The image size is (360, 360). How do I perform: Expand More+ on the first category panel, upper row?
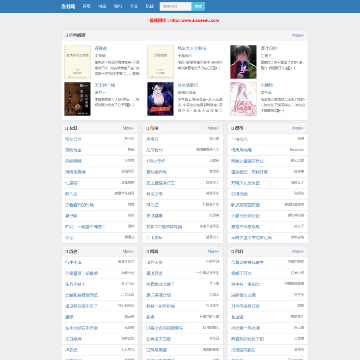[128, 128]
